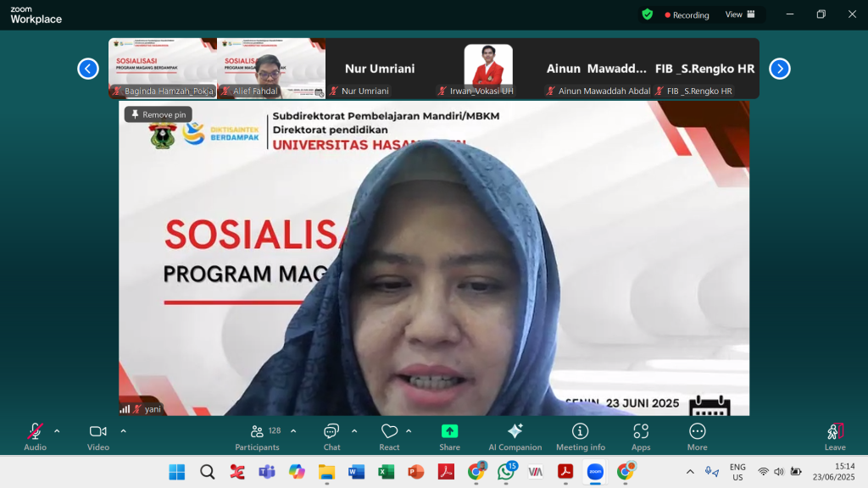Open AI Companion
868x488 pixels.
[515, 435]
